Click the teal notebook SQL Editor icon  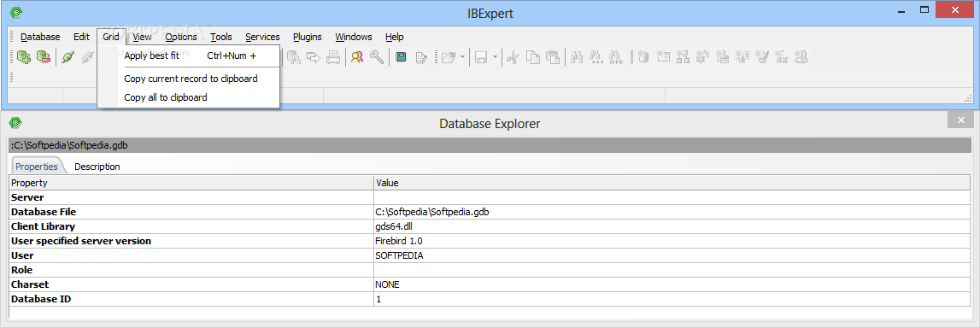tap(401, 57)
